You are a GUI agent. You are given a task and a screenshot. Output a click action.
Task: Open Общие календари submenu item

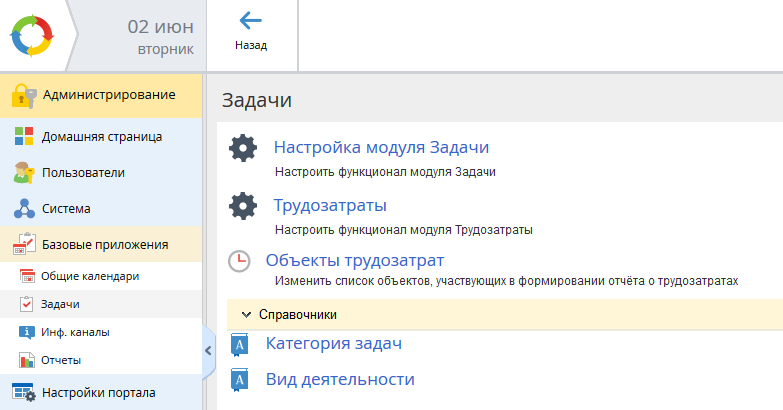[x=90, y=276]
